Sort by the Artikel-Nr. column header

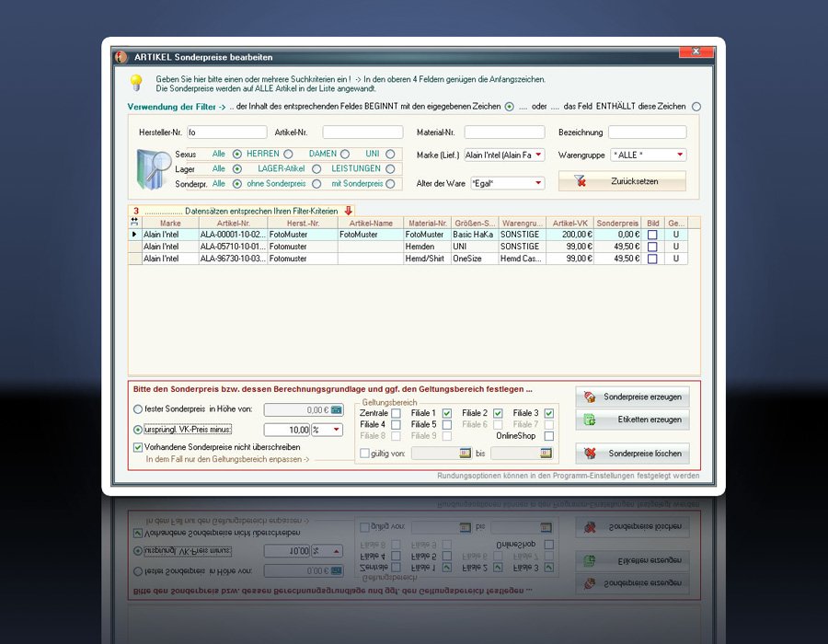click(x=233, y=223)
